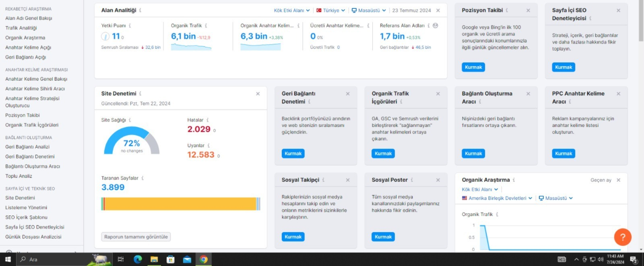Open the orange help question mark button
Image resolution: width=644 pixels, height=266 pixels.
pos(622,237)
